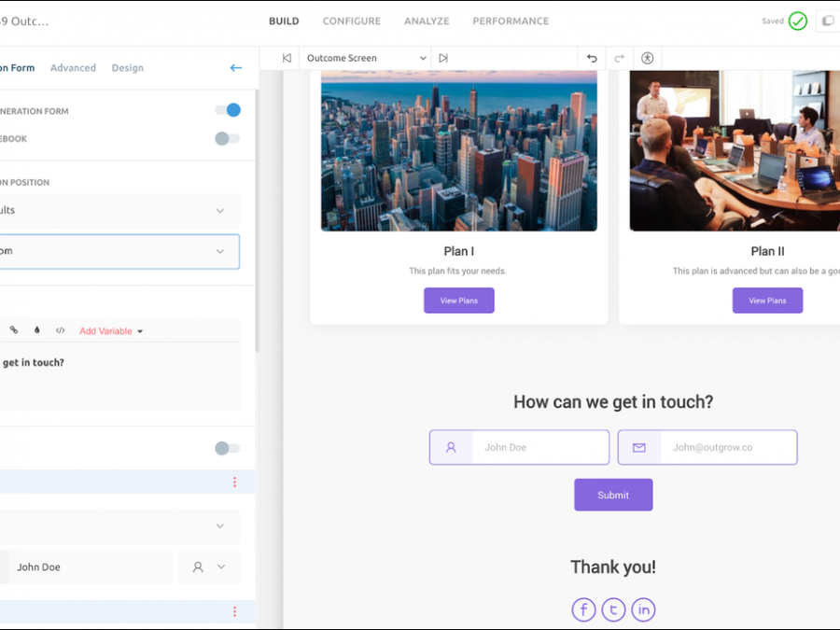
Task: Open the Outcome Screen dropdown
Action: point(367,58)
